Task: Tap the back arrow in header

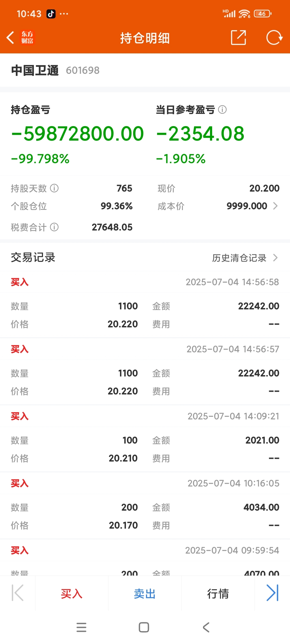Action: coord(10,38)
